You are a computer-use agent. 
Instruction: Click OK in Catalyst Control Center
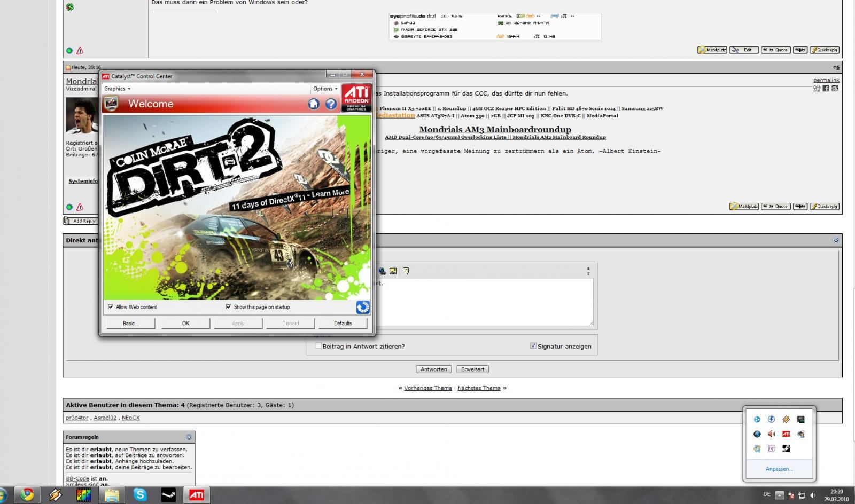(x=185, y=323)
